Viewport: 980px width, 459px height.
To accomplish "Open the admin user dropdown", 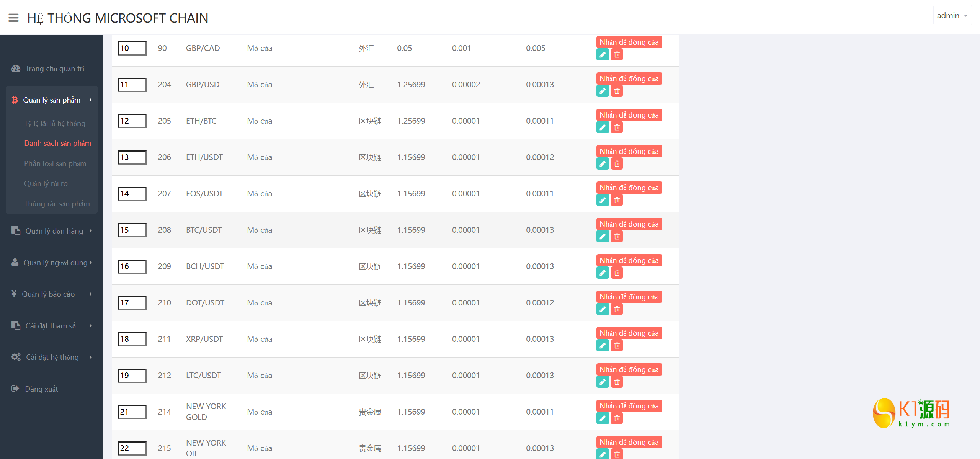I will [x=952, y=16].
